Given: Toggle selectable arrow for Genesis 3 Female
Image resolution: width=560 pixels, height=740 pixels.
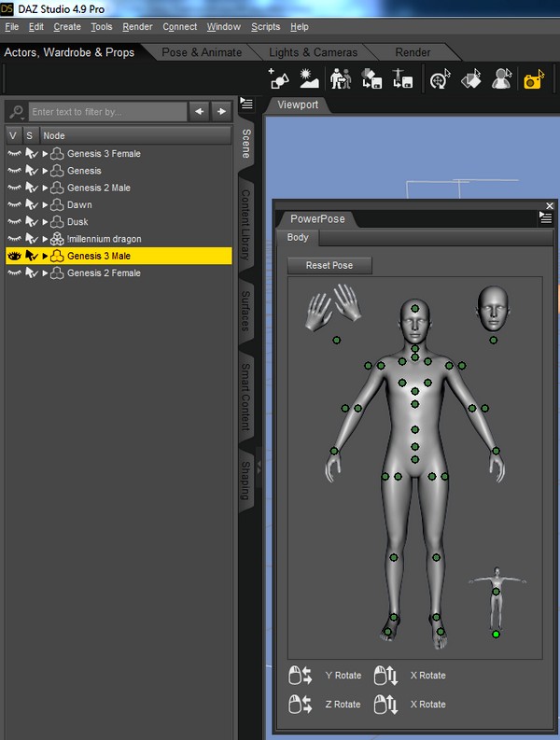Looking at the screenshot, I should (x=32, y=153).
